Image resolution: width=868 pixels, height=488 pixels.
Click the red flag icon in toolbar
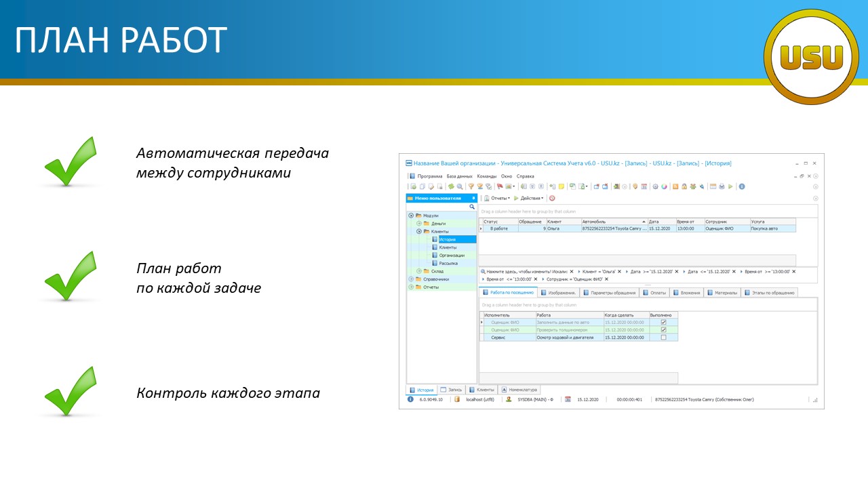499,186
